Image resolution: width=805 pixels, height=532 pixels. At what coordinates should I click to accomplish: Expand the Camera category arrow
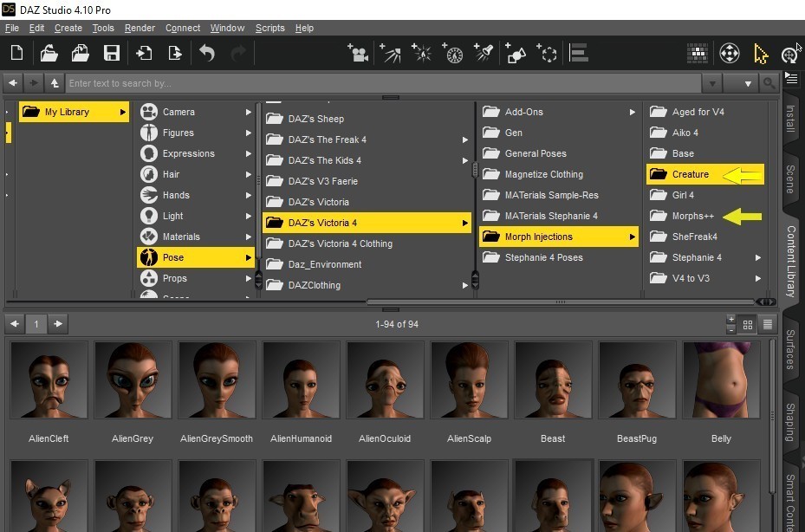(249, 112)
